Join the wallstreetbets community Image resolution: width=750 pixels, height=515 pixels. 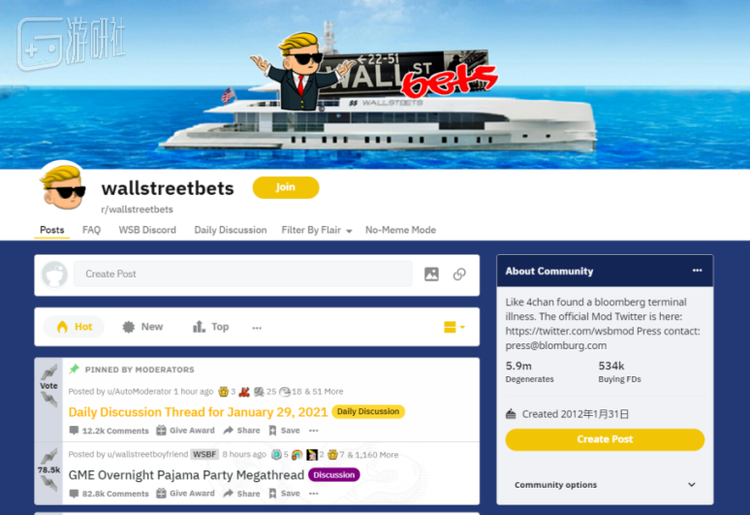click(286, 187)
